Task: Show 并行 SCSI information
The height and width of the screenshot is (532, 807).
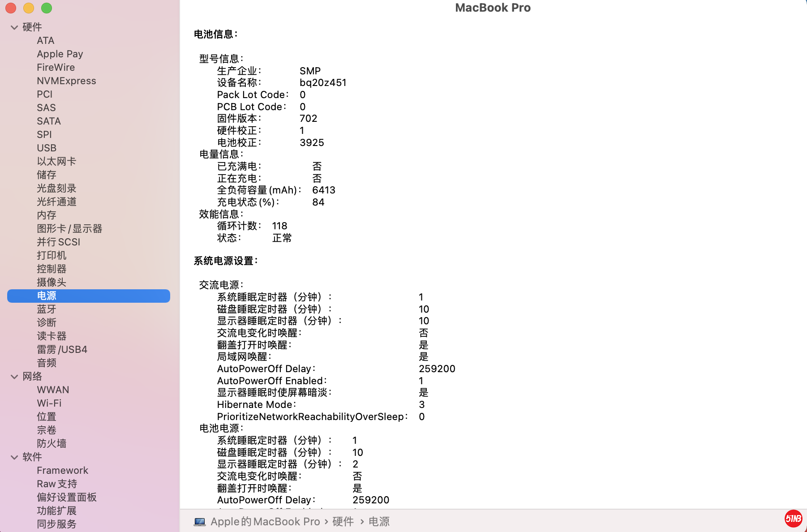Action: [59, 242]
